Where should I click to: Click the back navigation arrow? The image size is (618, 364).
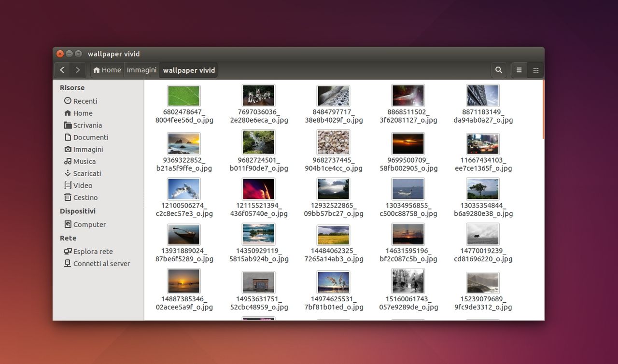coord(62,70)
